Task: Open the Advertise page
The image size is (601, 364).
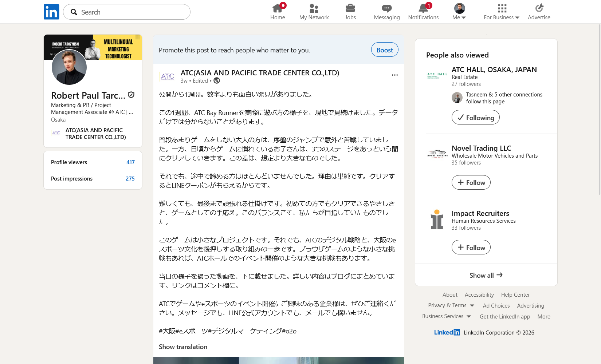Action: pyautogui.click(x=539, y=12)
